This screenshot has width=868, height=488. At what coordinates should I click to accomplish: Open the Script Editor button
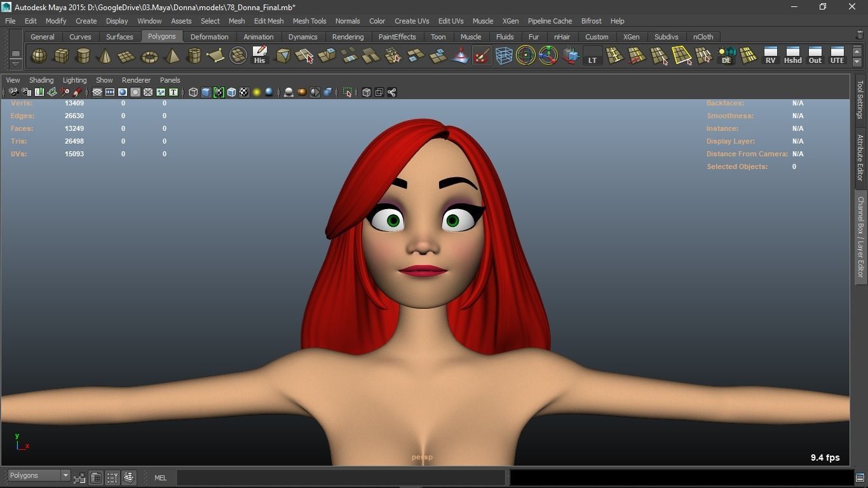tap(860, 478)
